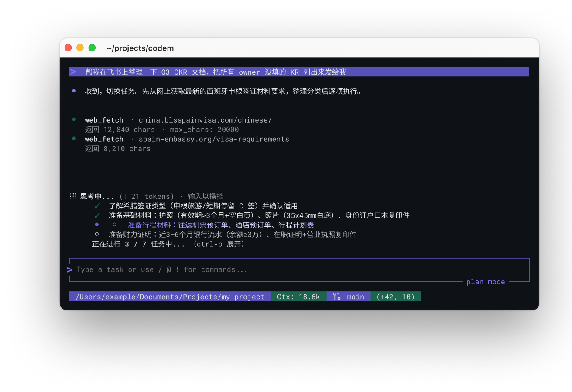Viewport: 572px width, 392px height.
Task: Click the checkmark for 准备基础材料 task
Action: tap(97, 215)
